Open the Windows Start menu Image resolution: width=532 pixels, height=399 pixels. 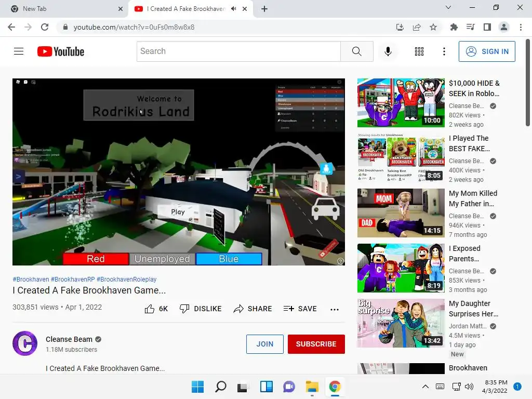point(197,387)
